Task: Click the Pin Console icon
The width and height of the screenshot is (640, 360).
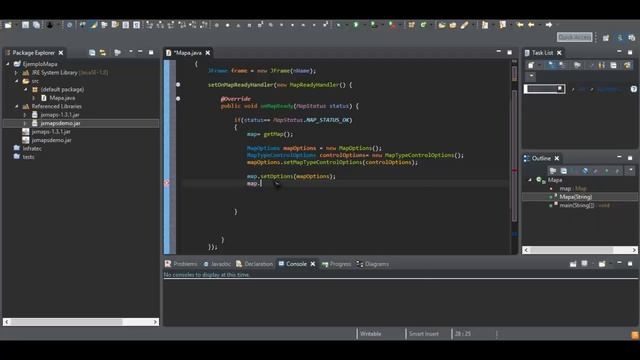Action: (x=573, y=264)
